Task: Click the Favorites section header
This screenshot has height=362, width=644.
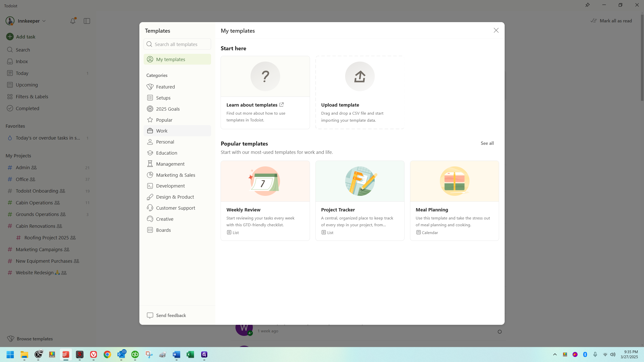Action: coord(15,126)
